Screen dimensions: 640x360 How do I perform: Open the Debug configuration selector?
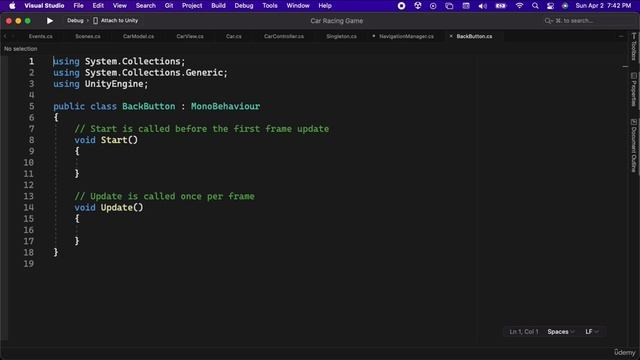tap(75, 20)
